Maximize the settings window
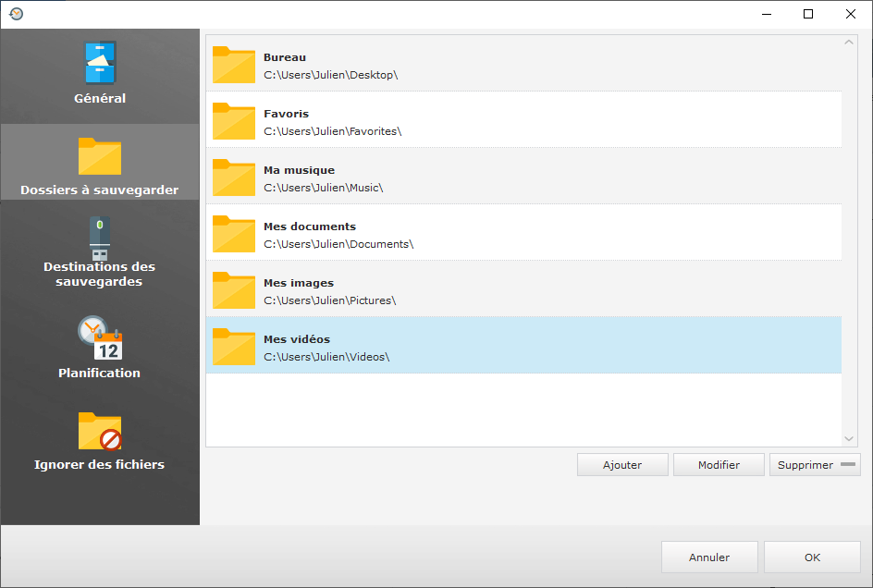Viewport: 873px width, 588px height. tap(808, 14)
